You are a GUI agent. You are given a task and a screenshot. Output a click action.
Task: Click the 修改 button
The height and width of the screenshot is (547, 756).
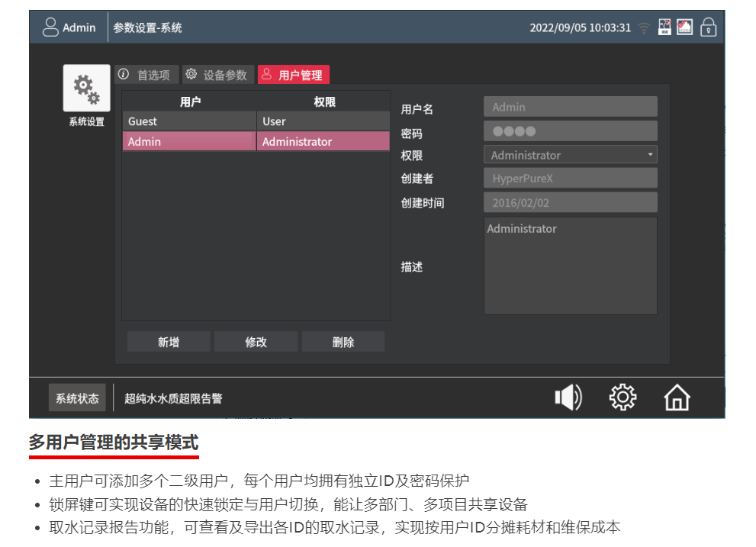[x=256, y=342]
